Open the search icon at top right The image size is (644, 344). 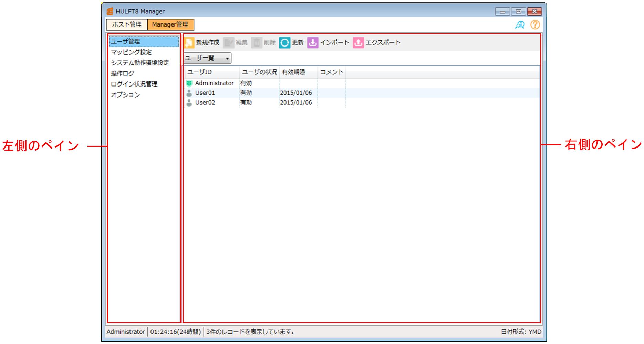tap(519, 25)
